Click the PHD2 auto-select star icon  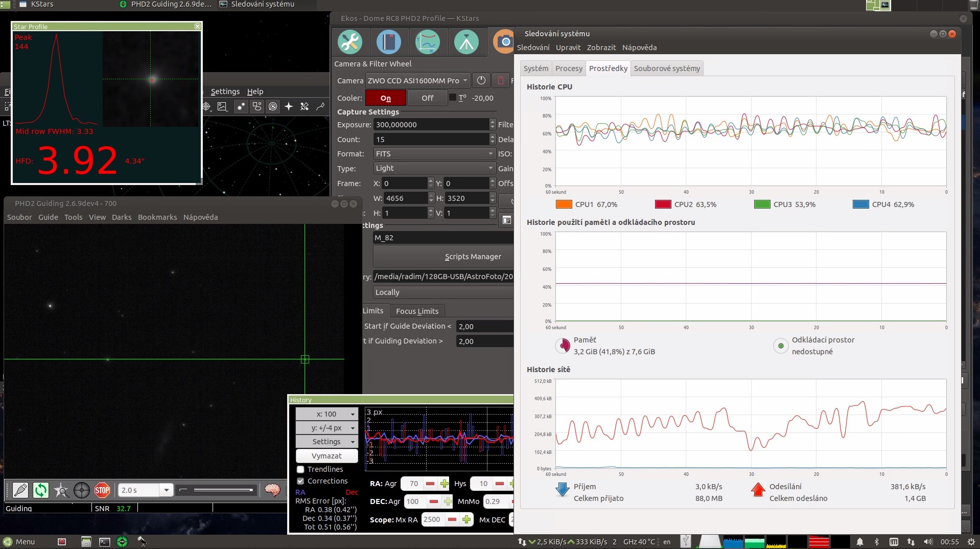pyautogui.click(x=61, y=490)
